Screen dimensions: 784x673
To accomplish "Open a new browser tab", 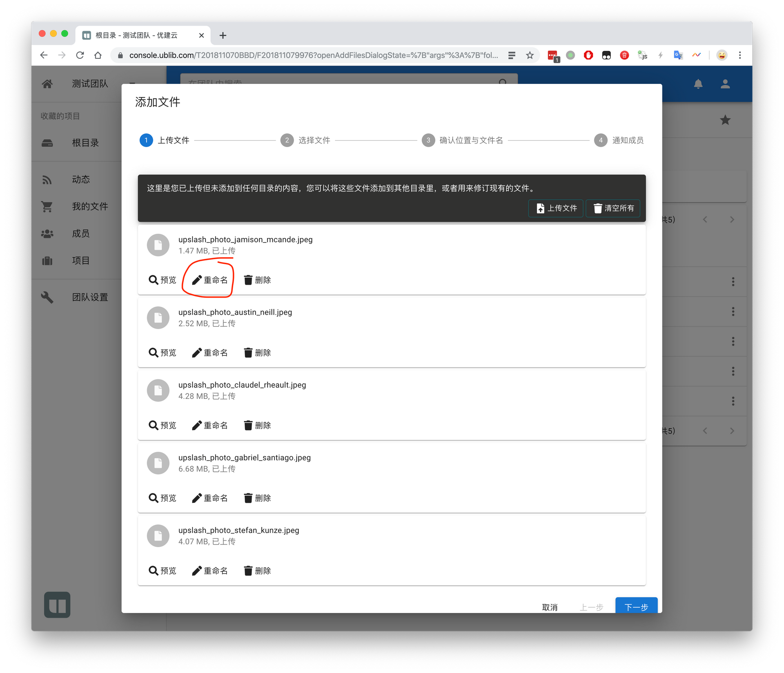I will tap(223, 36).
